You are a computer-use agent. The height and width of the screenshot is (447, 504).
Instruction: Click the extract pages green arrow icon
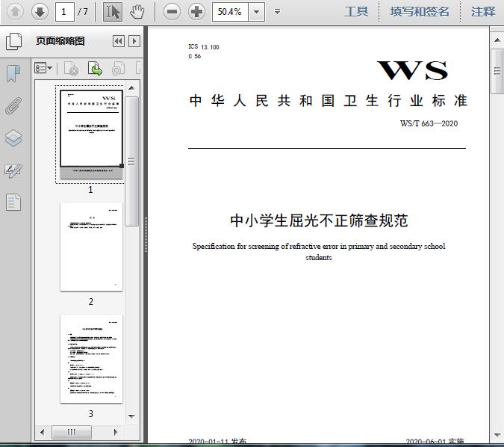tap(95, 68)
